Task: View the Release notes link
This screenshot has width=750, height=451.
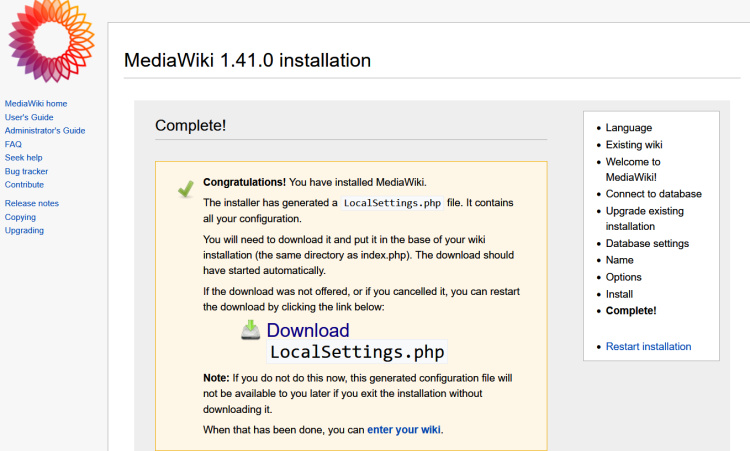Action: [x=32, y=203]
